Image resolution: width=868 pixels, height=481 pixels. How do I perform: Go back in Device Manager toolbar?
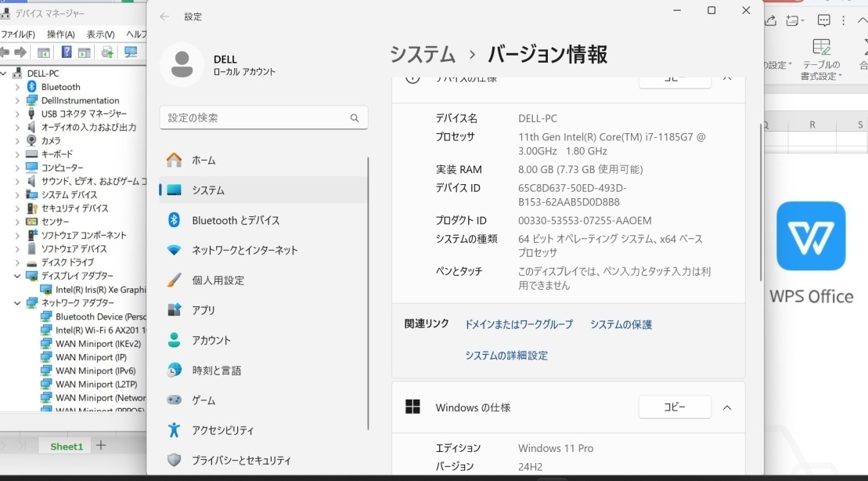[5, 52]
